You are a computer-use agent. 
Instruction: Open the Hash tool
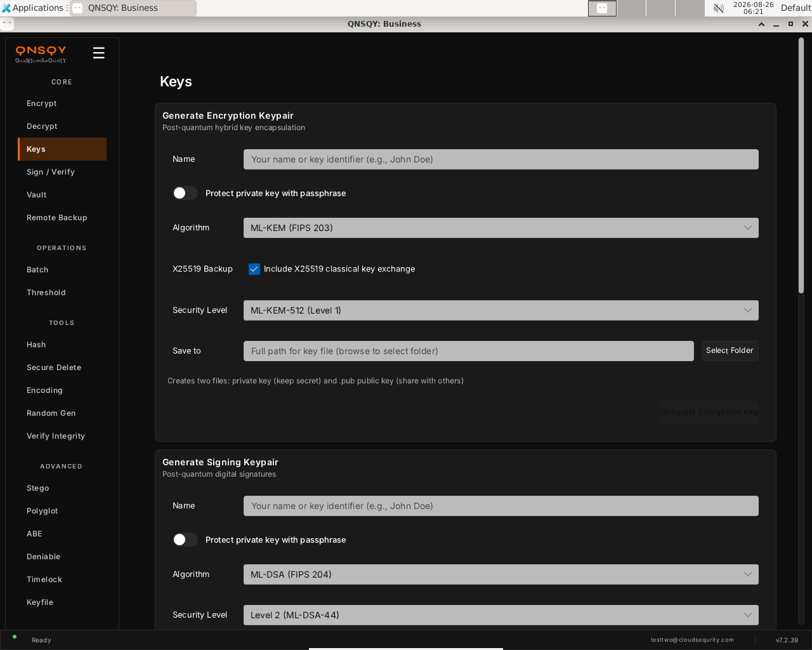pos(62,345)
